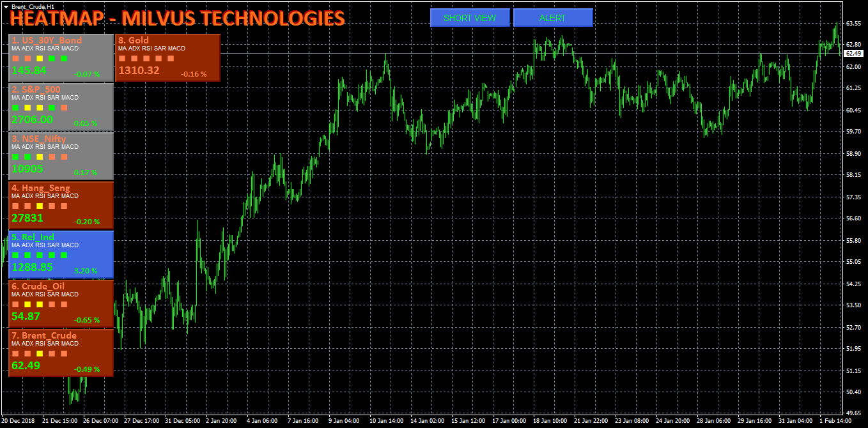Click the MACD square on the Gold card
This screenshot has width=868, height=428.
tap(170, 59)
